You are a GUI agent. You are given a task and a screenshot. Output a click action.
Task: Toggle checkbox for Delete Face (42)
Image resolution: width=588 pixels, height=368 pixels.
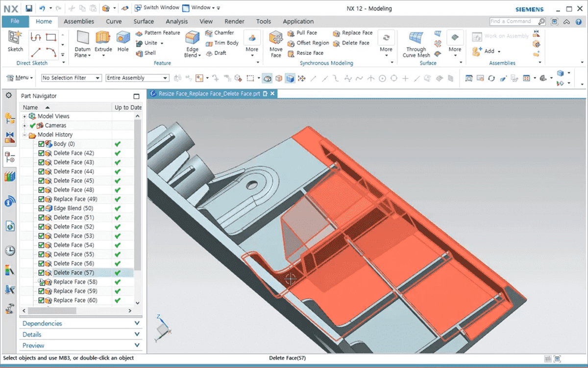point(41,153)
